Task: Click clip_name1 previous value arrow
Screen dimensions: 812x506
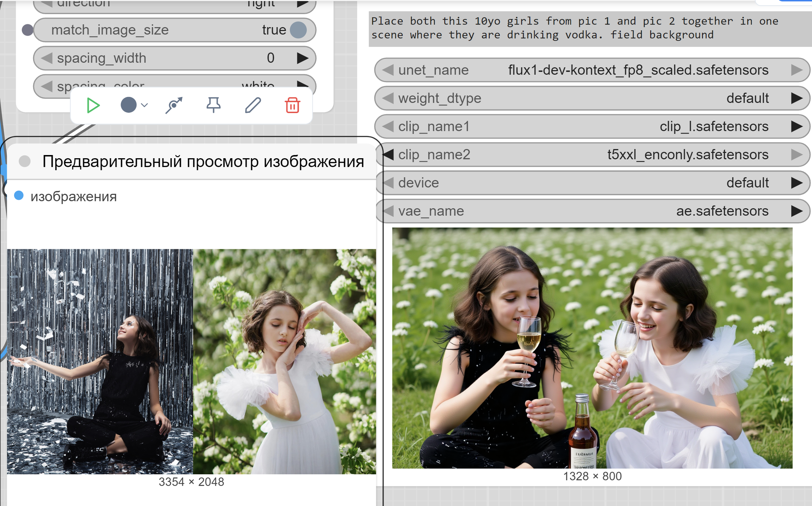Action: coord(388,126)
